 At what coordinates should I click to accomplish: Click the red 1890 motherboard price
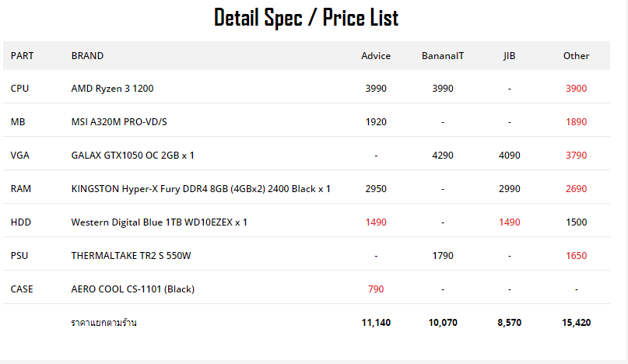(x=577, y=122)
